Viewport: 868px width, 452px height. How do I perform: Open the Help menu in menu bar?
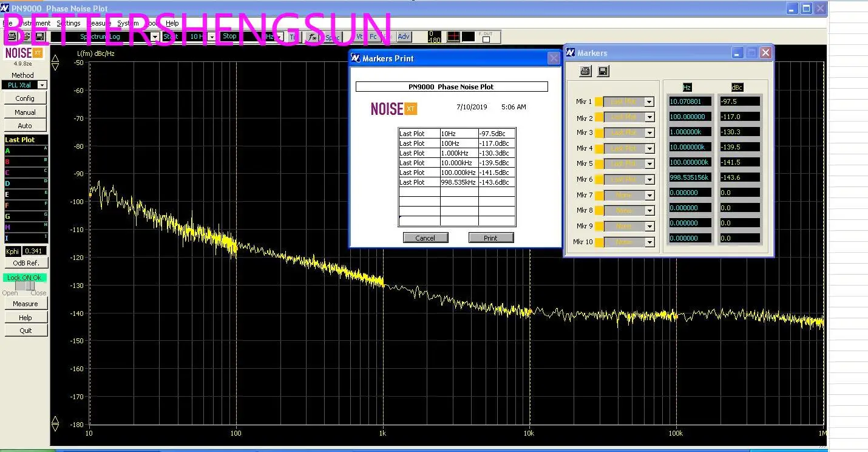click(172, 23)
